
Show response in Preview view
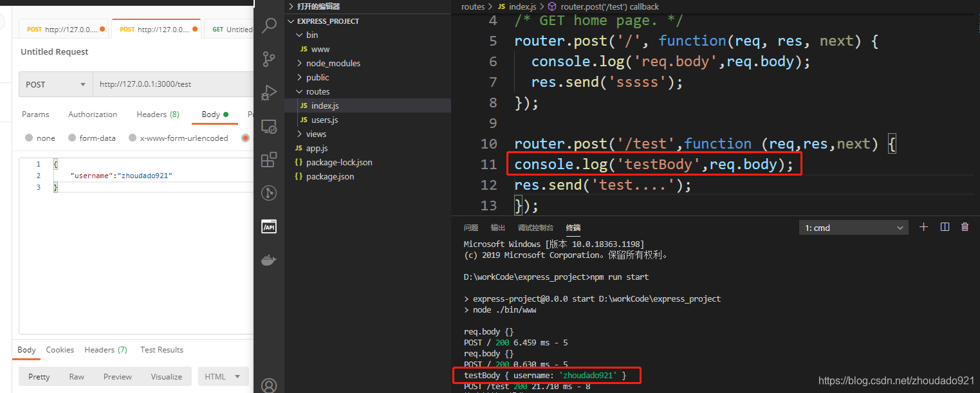tap(118, 377)
